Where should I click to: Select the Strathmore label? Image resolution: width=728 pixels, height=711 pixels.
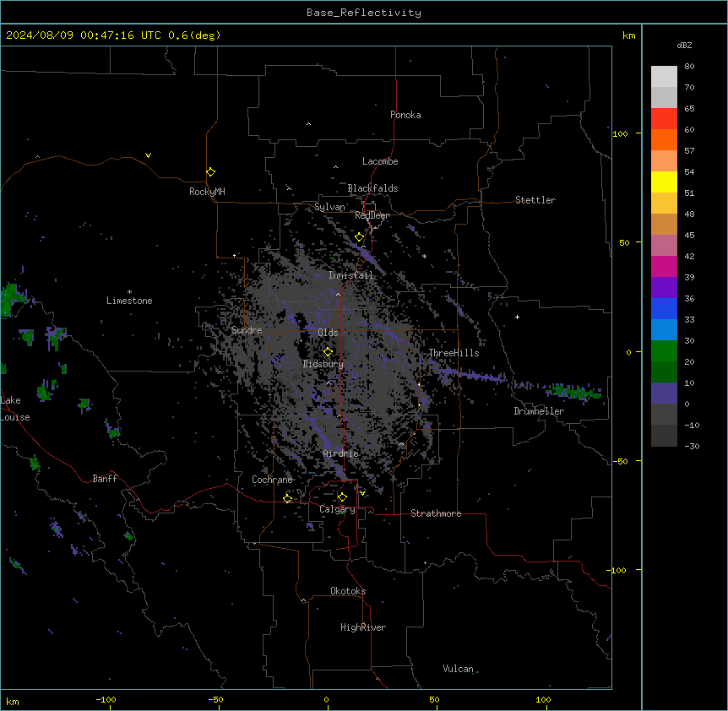pos(436,513)
